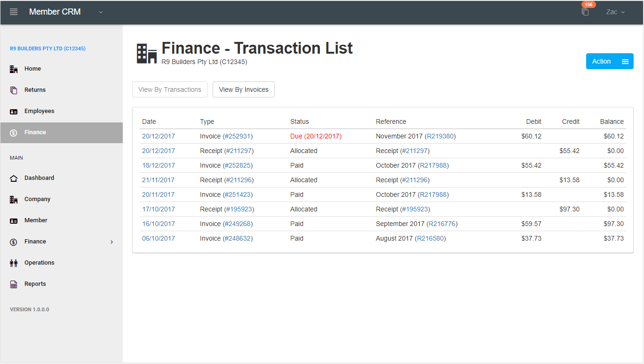Open invoice #251423 link
The image size is (644, 364).
pos(238,194)
